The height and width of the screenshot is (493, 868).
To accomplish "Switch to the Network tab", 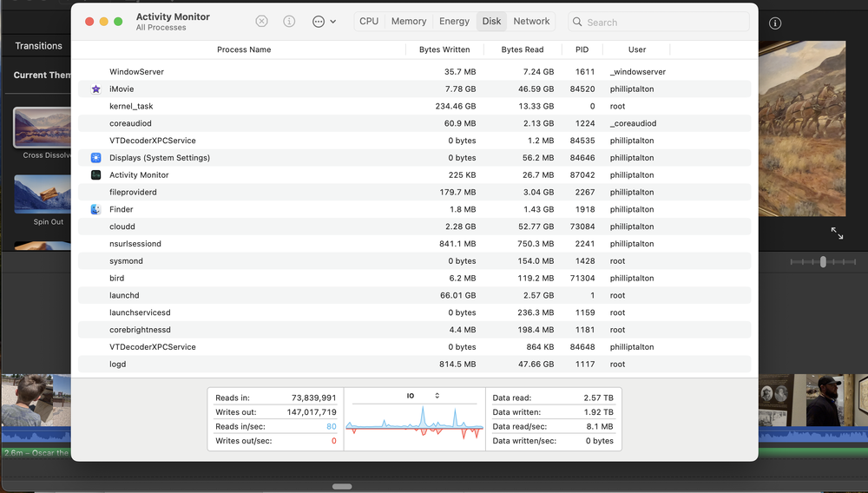I will [x=531, y=21].
